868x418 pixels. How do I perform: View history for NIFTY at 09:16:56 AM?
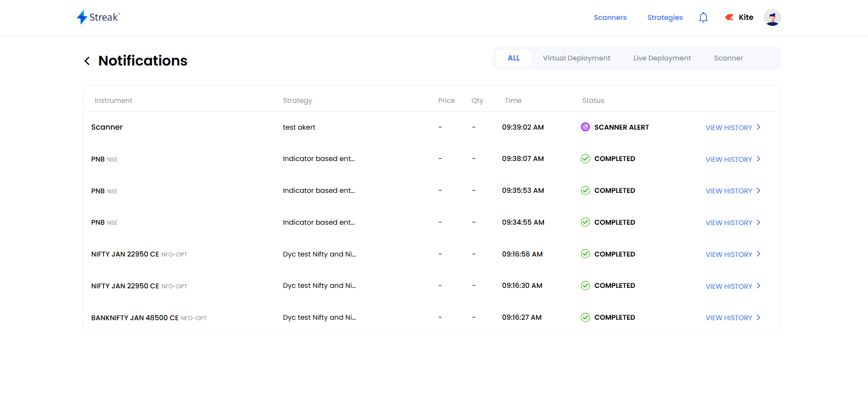729,255
